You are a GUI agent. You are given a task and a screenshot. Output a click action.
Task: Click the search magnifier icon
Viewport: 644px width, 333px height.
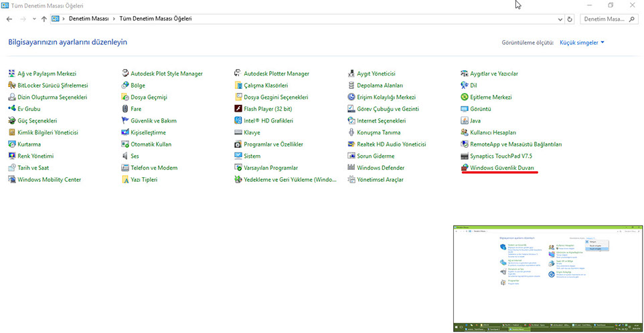coord(632,19)
